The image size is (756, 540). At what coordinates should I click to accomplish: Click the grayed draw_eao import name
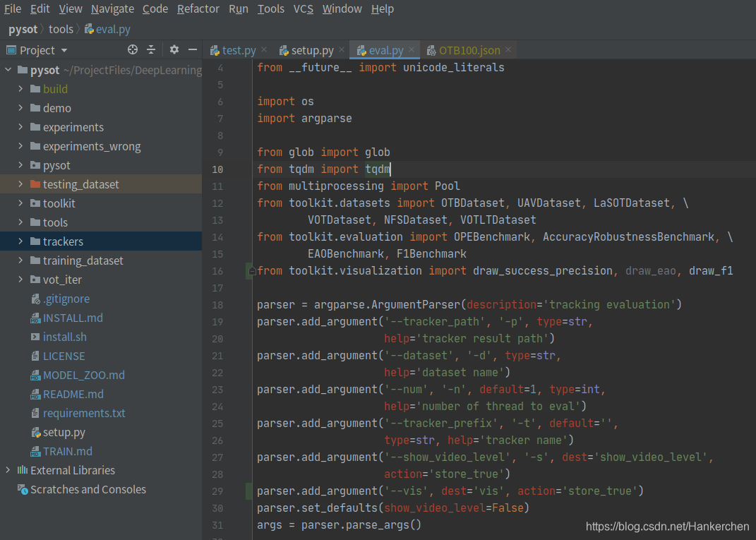(x=650, y=271)
